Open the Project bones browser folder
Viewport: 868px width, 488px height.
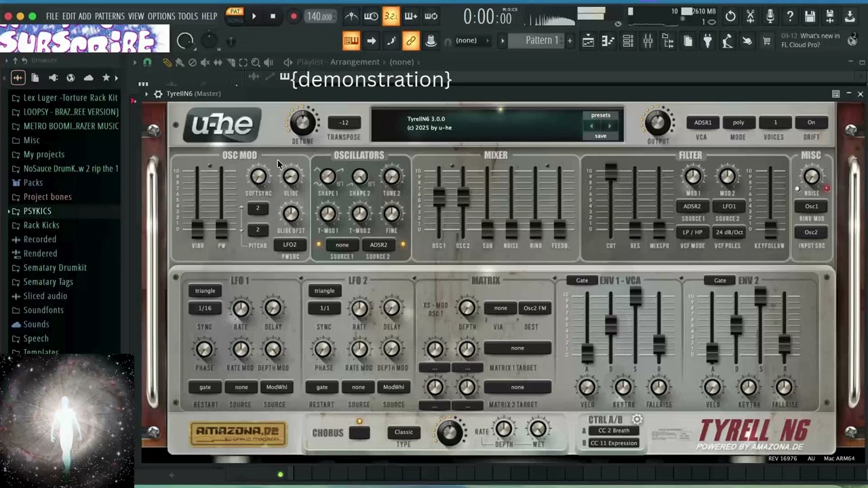click(x=47, y=197)
